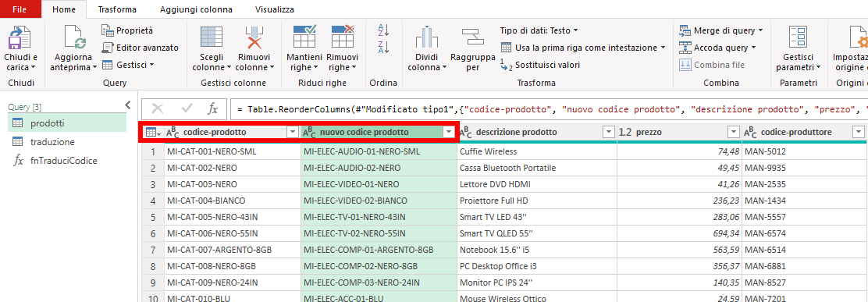Switch to Aggiungi colonna tab
Viewport: 868px width, 302px height.
[196, 9]
